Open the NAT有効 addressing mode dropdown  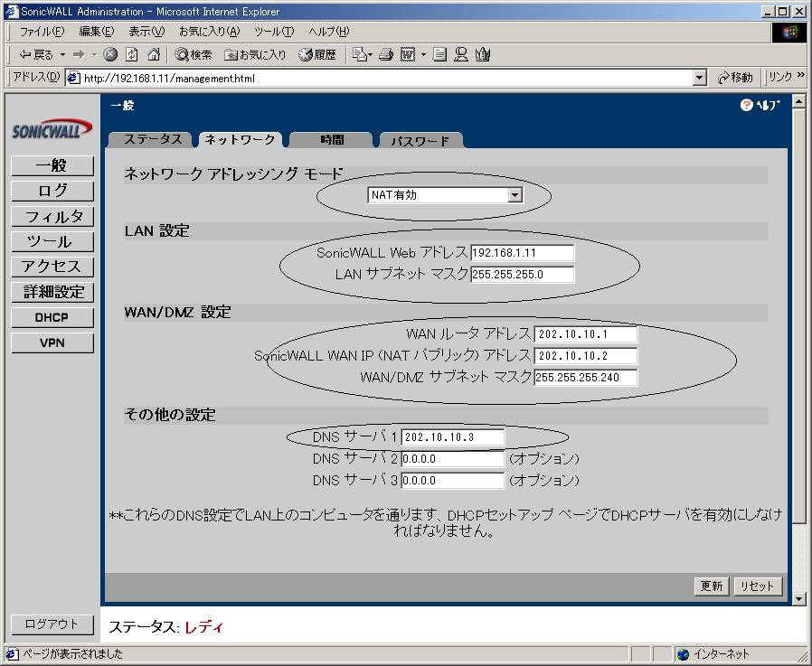[446, 195]
